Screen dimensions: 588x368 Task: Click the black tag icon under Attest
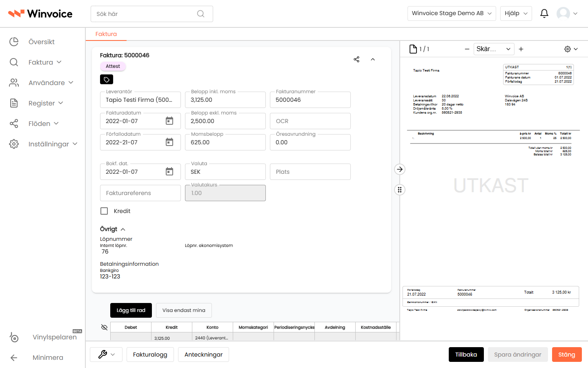click(x=107, y=79)
